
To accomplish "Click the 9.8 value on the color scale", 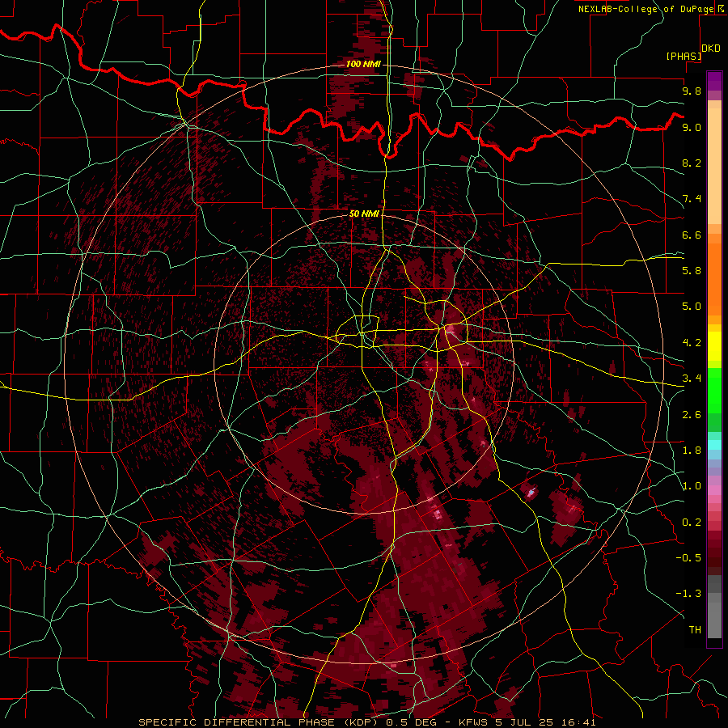I will [x=692, y=91].
